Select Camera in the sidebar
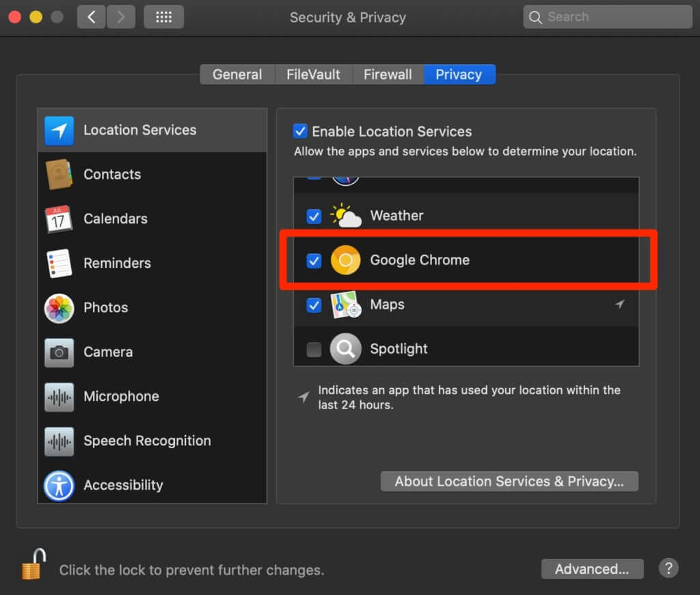This screenshot has width=700, height=595. 152,352
